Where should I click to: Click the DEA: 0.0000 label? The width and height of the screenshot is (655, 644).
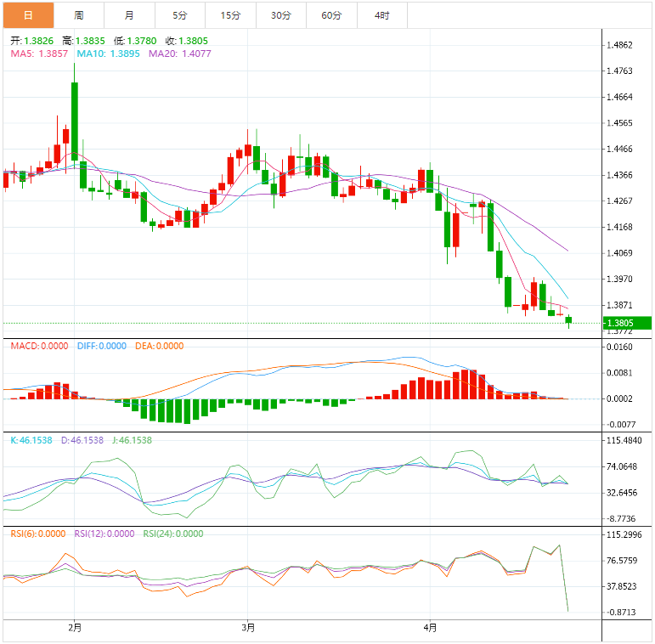[x=159, y=347]
